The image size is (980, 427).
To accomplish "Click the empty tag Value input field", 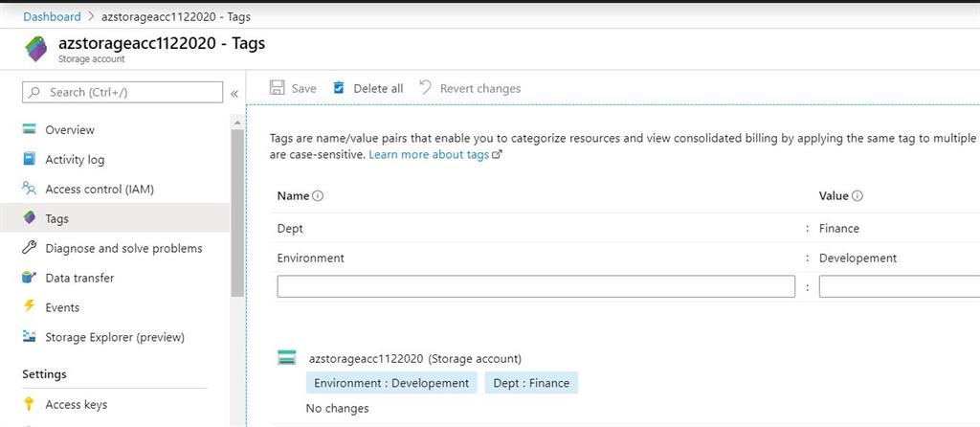I will tap(898, 287).
